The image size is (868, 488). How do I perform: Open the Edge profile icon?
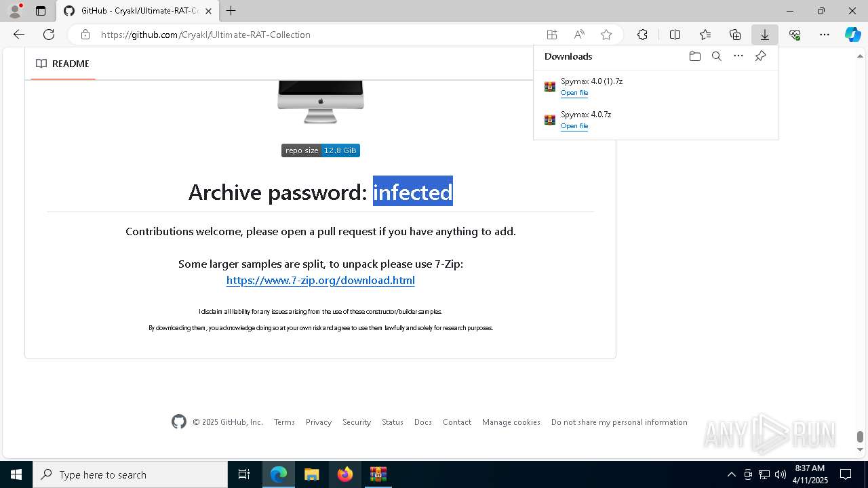pos(15,11)
